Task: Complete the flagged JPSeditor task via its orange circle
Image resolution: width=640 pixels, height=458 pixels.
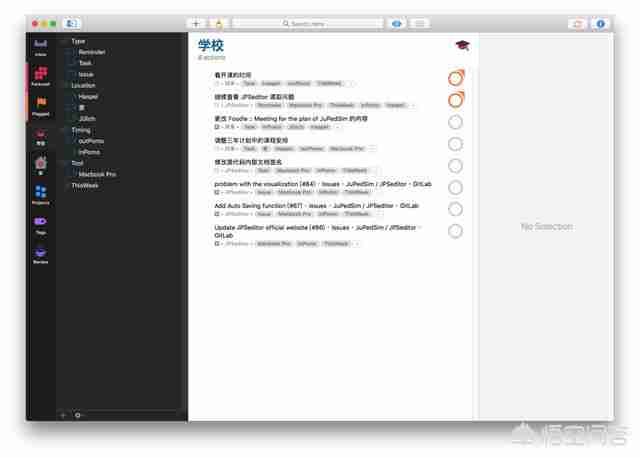Action: [456, 100]
